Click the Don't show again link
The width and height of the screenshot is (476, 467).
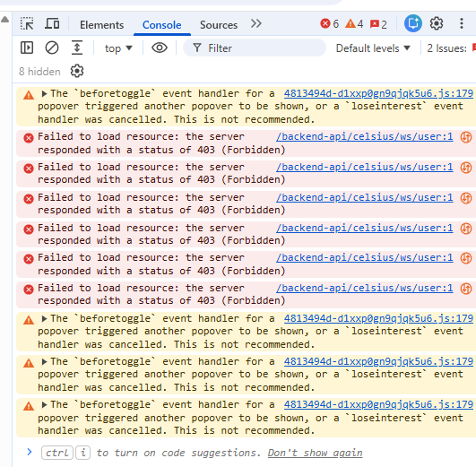coord(315,453)
